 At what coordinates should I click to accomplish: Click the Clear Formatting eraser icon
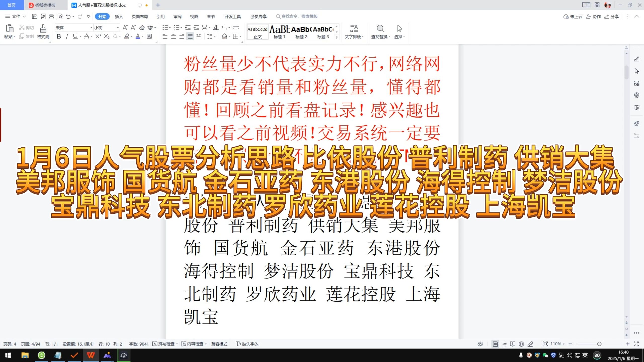click(142, 27)
